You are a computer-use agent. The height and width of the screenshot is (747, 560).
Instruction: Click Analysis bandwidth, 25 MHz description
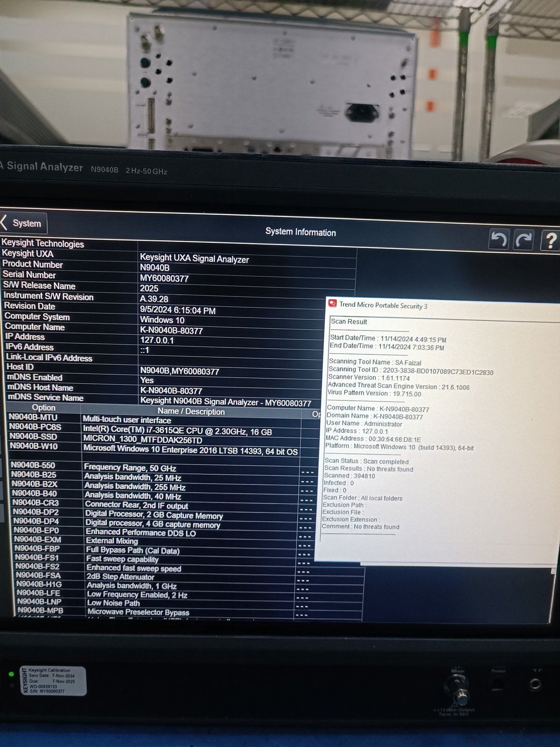(133, 477)
